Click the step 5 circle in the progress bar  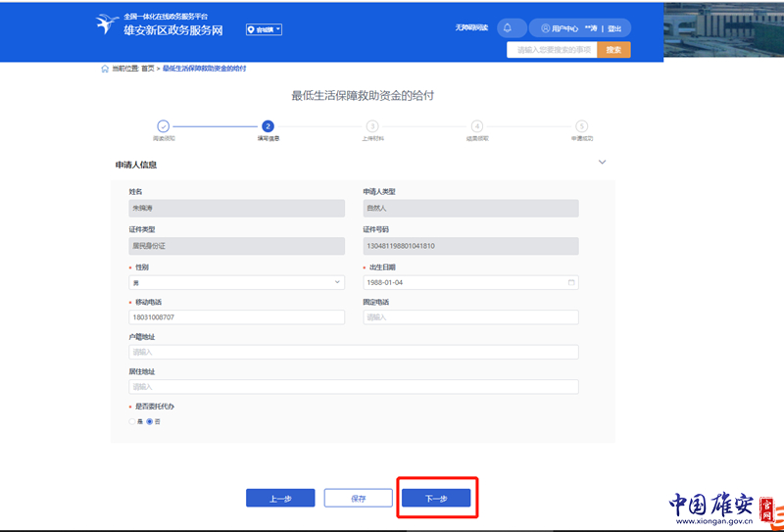pos(581,126)
